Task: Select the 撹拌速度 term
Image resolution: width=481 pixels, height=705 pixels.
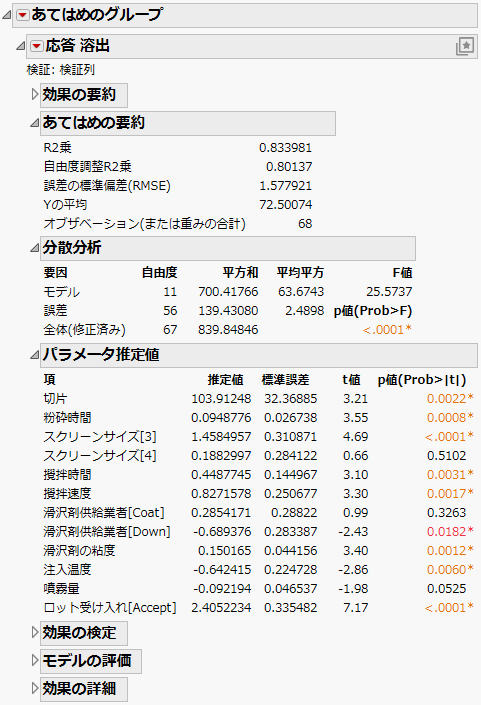Action: tap(67, 494)
